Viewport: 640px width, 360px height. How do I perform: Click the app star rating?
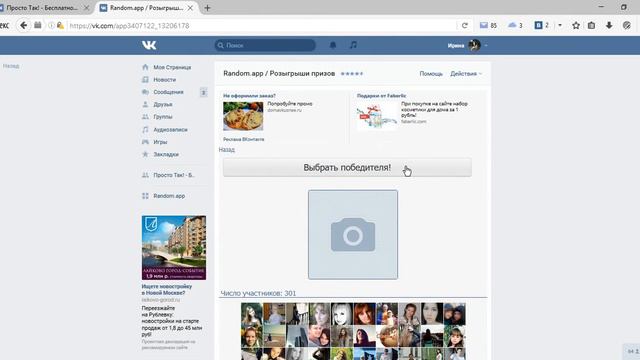tap(352, 73)
